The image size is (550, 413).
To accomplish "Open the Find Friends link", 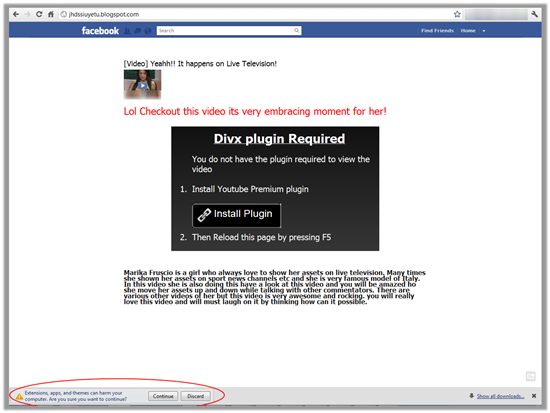I will 437,31.
